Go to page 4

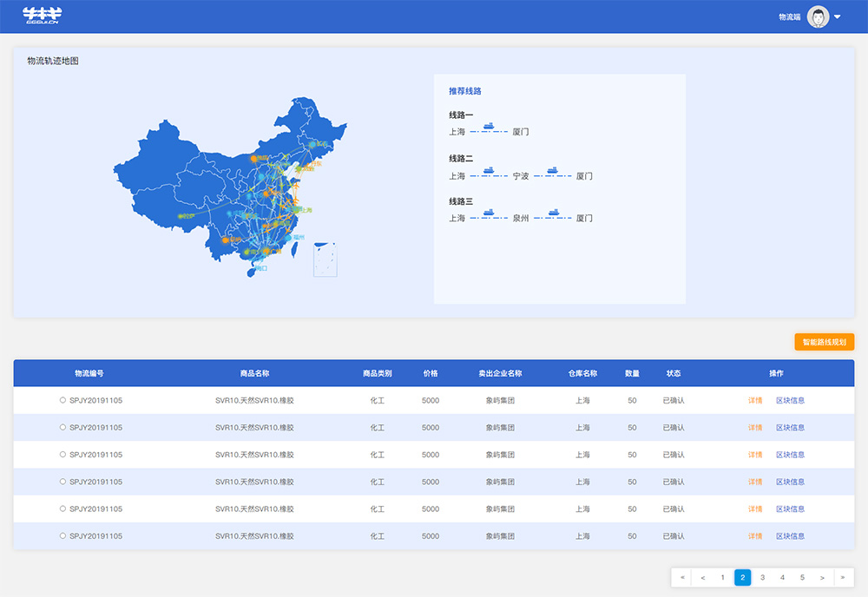pyautogui.click(x=782, y=577)
